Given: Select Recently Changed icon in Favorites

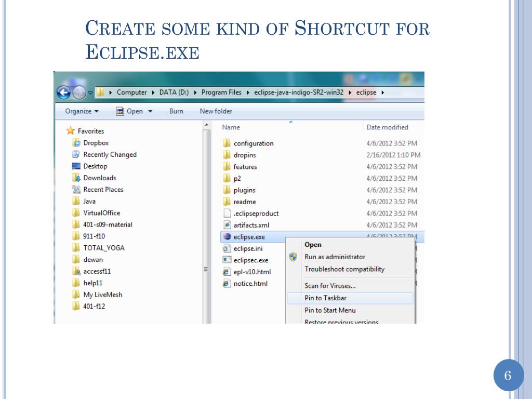Looking at the screenshot, I should 76,154.
